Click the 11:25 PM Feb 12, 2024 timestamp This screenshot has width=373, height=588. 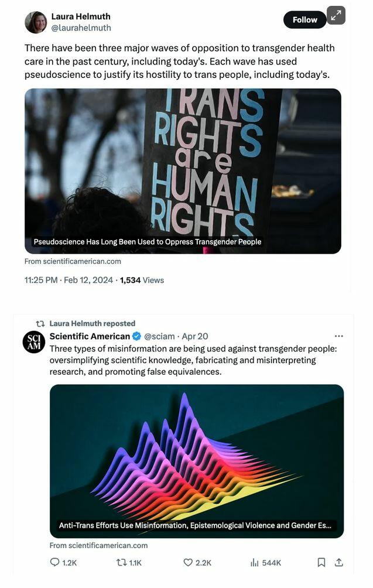(69, 280)
